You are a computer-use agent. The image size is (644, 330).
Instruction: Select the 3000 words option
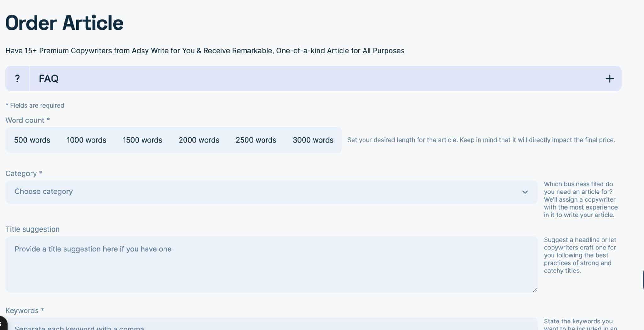pyautogui.click(x=313, y=140)
